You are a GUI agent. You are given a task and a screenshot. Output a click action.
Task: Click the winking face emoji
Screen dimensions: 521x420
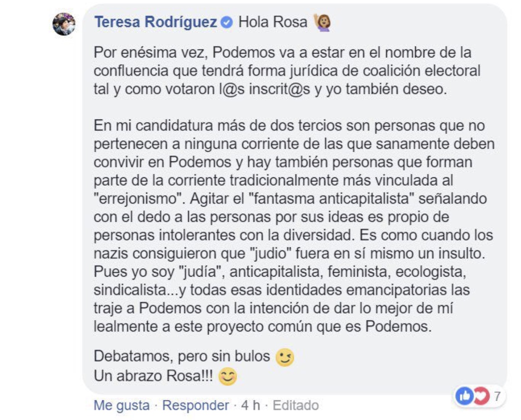tap(285, 358)
